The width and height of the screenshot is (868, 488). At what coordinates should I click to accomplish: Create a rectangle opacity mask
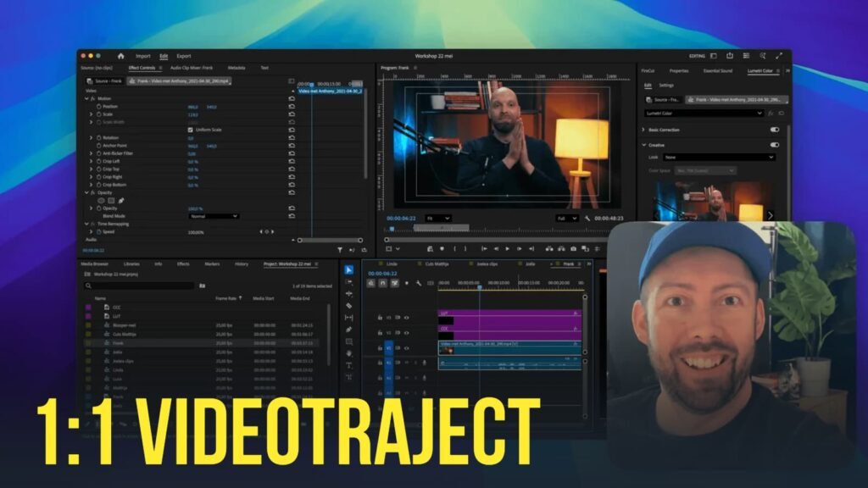click(111, 200)
